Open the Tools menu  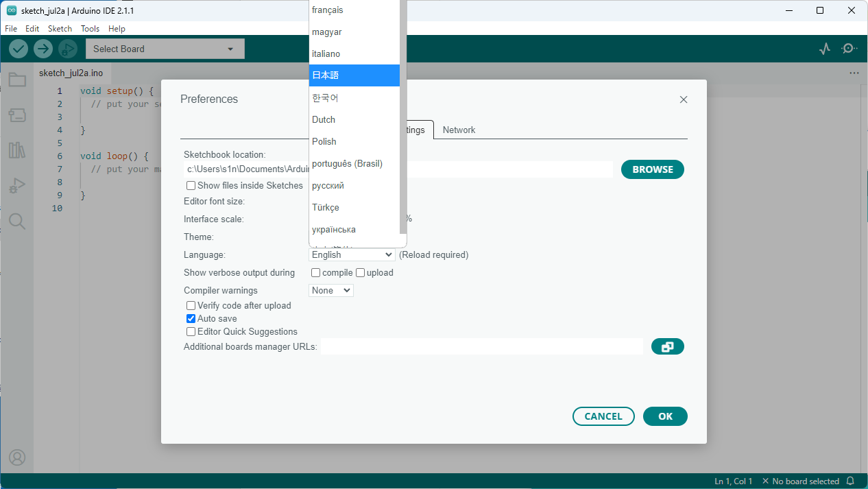tap(90, 29)
